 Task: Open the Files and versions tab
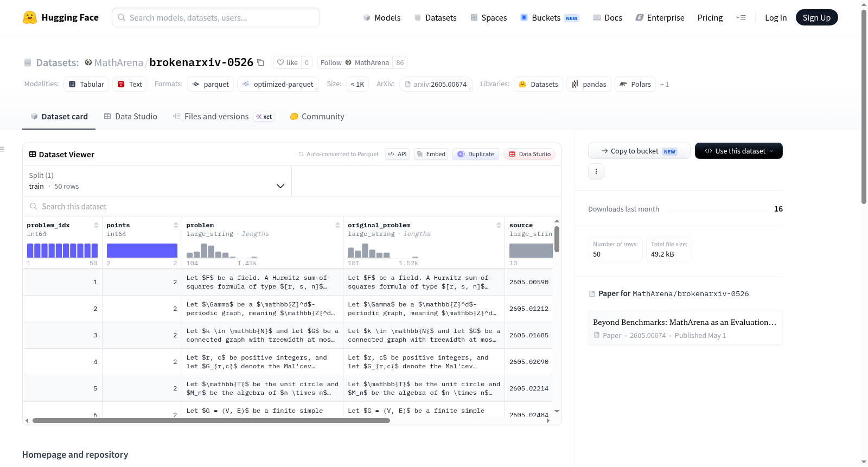coord(223,116)
